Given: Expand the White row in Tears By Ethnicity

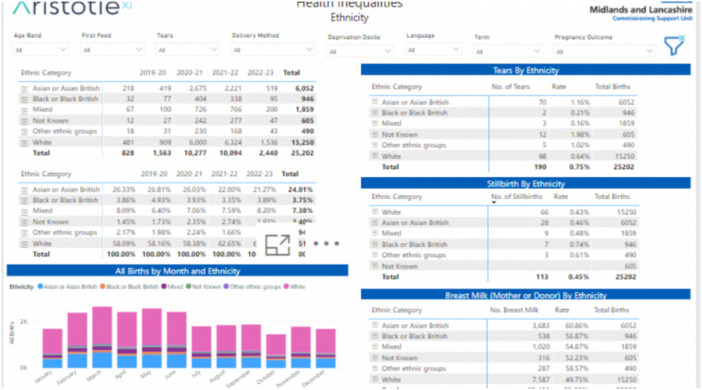Looking at the screenshot, I should pyautogui.click(x=375, y=156).
